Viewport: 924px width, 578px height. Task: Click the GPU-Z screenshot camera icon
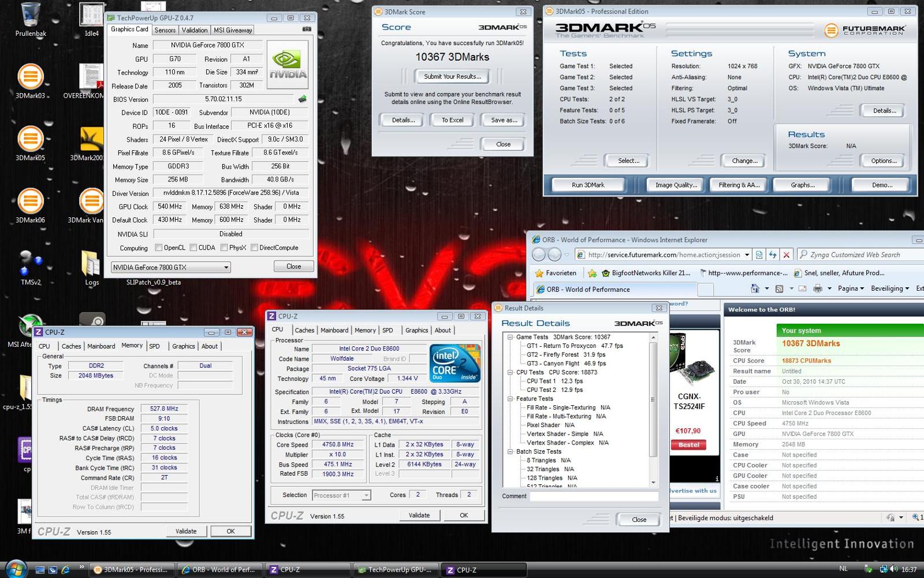[307, 29]
